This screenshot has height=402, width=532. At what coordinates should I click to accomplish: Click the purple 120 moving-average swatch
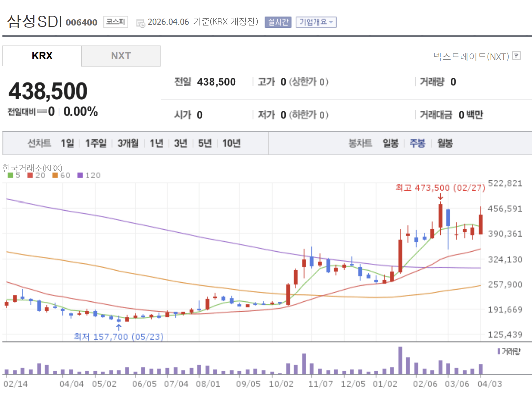80,175
